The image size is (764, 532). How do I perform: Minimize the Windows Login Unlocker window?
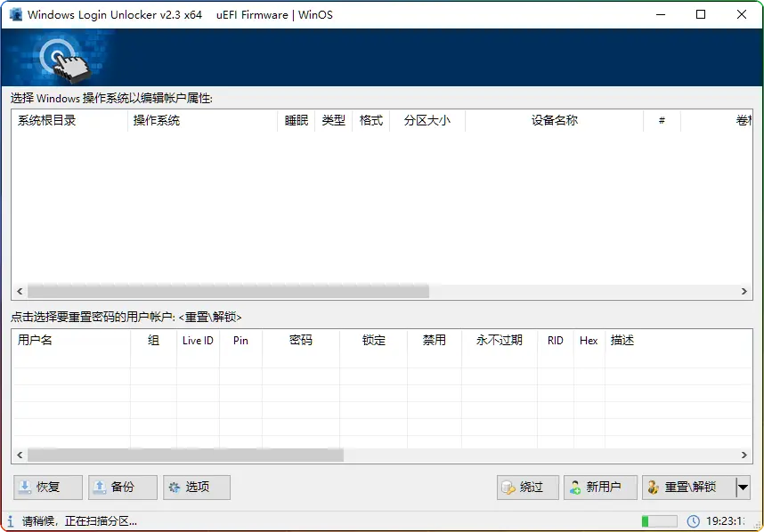661,14
